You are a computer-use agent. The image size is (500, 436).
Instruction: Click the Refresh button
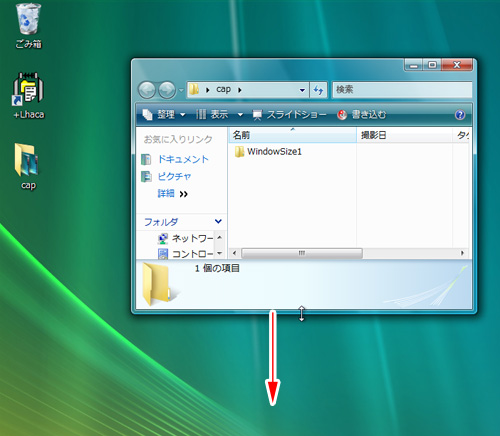(318, 90)
